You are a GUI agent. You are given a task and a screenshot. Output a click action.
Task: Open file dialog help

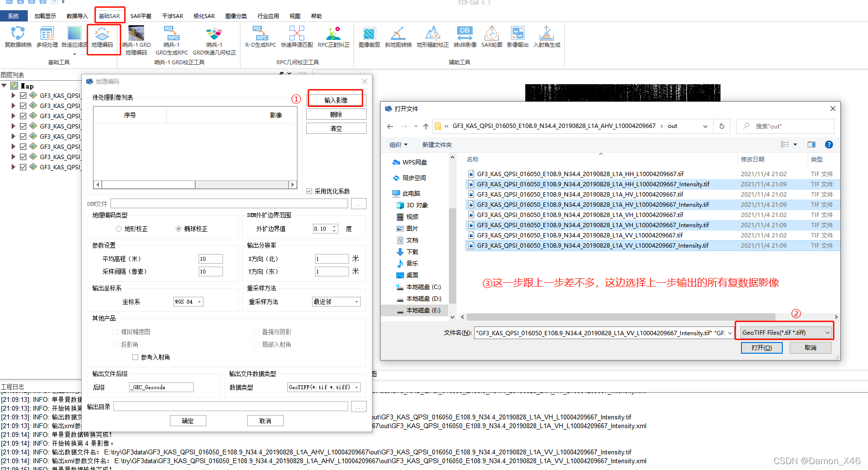point(829,145)
